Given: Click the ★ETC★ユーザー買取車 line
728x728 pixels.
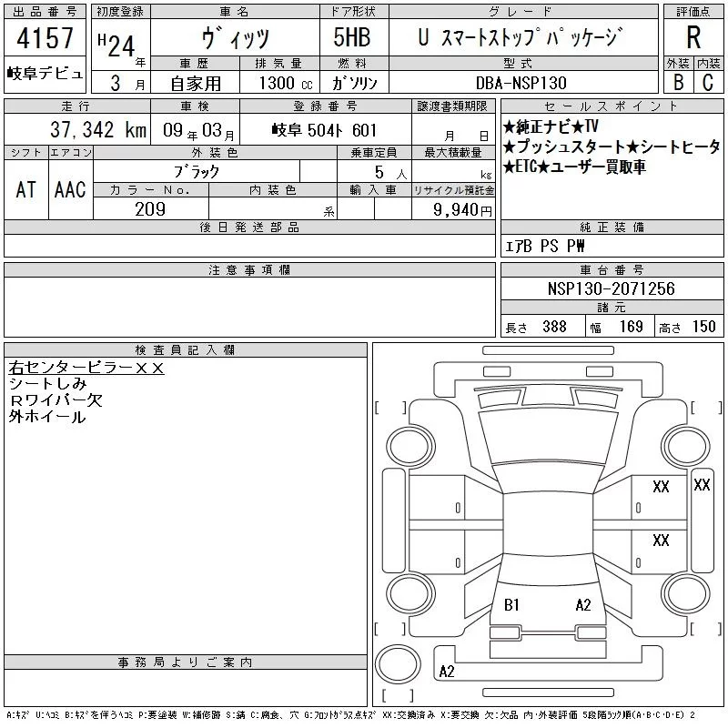Looking at the screenshot, I should (574, 167).
